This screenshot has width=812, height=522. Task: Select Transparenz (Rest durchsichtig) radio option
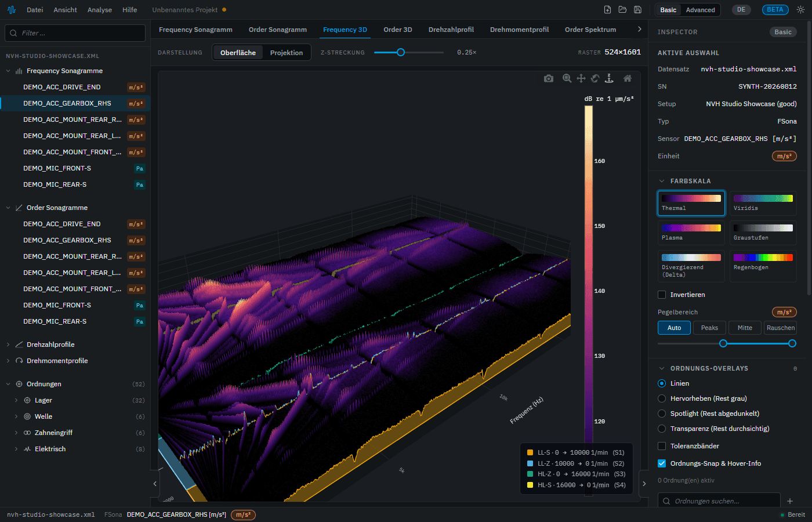[x=662, y=429]
